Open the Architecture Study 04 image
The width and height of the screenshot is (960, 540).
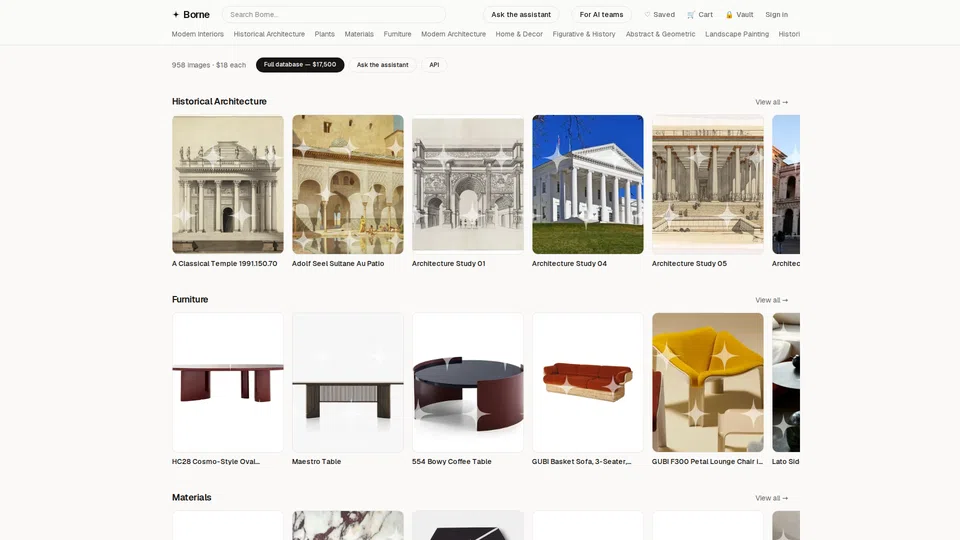[588, 184]
